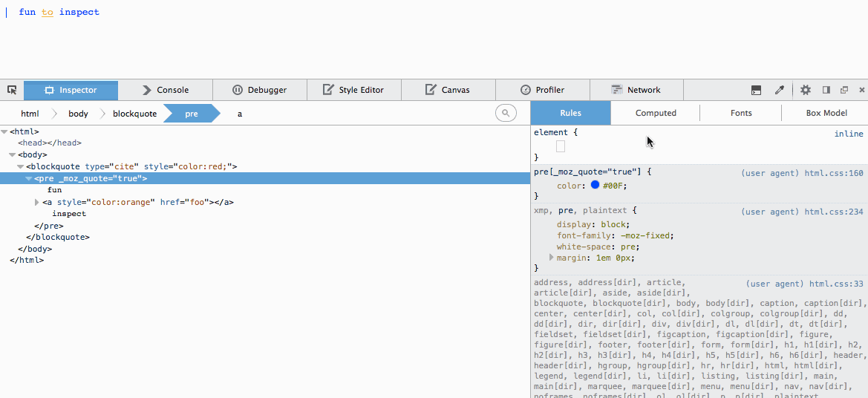Detach tools into separate window
The width and height of the screenshot is (868, 398).
point(844,90)
